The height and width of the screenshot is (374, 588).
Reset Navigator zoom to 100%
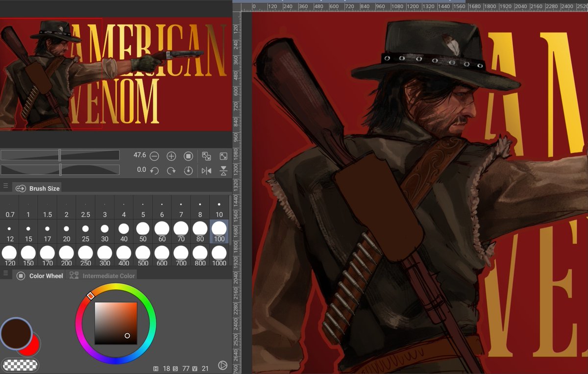click(x=188, y=156)
